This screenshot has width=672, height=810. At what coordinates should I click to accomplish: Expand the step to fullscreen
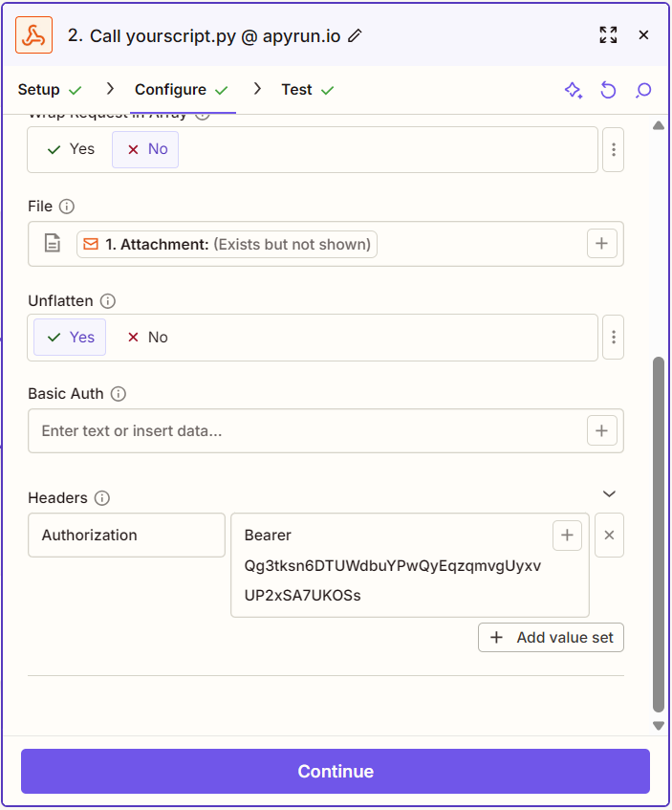[x=608, y=34]
